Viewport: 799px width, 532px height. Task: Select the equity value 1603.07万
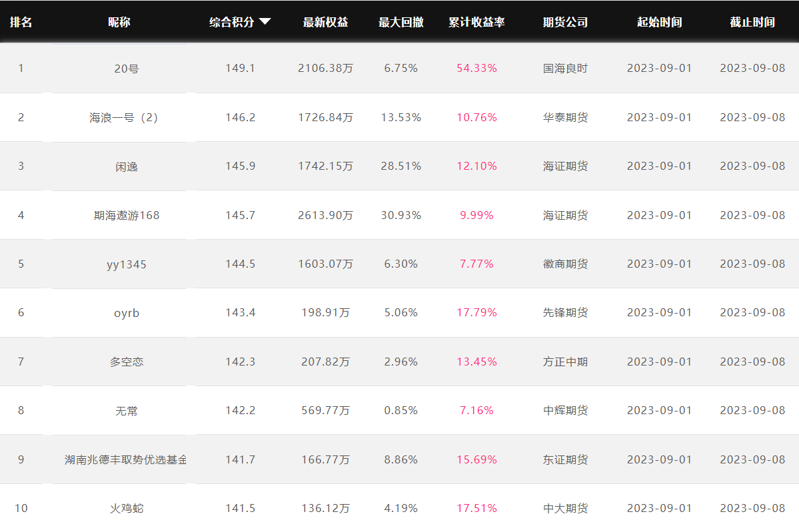tap(326, 264)
